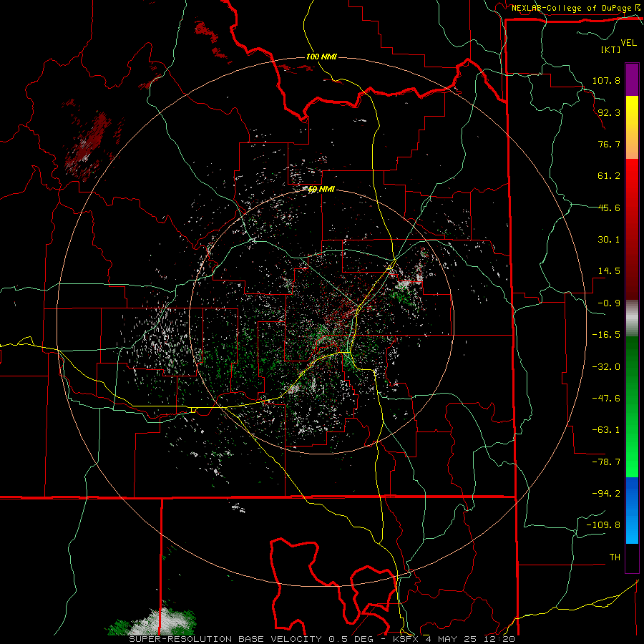The height and width of the screenshot is (644, 644).
Task: Click the 30.1 scale value
Action: tap(609, 240)
